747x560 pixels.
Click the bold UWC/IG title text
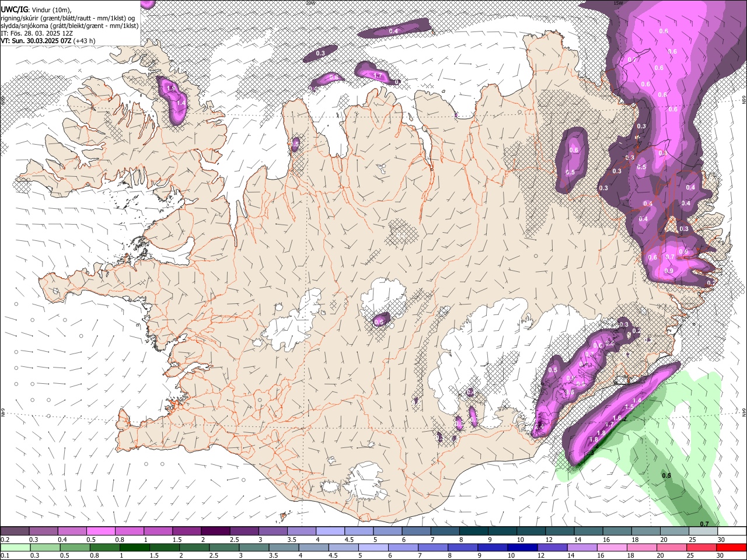coord(14,9)
